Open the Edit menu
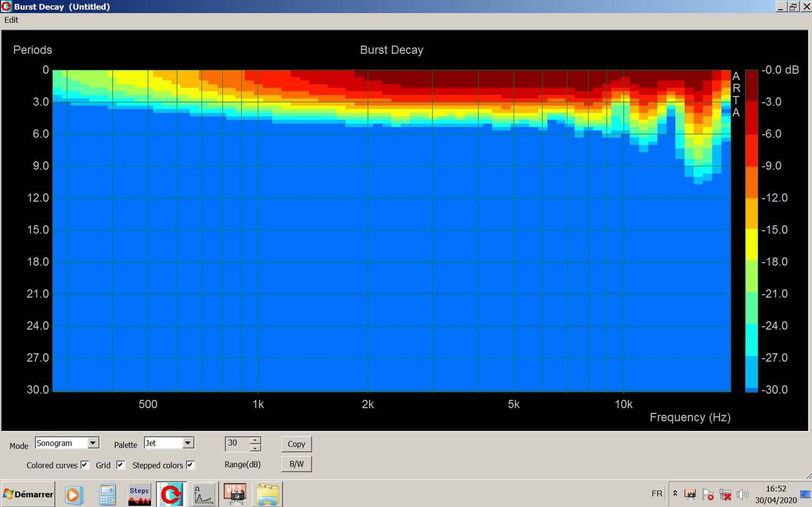812x507 pixels. pos(11,20)
